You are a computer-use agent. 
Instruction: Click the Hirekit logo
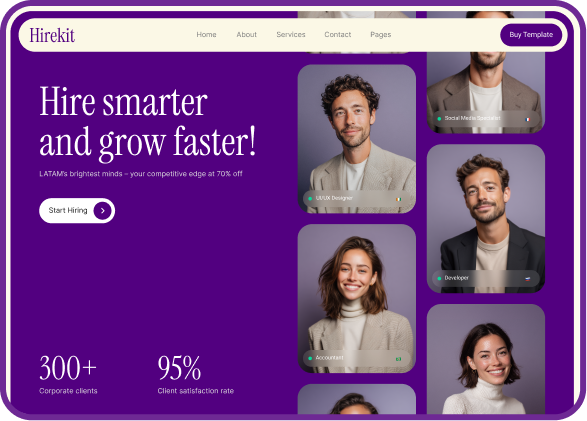coord(52,36)
